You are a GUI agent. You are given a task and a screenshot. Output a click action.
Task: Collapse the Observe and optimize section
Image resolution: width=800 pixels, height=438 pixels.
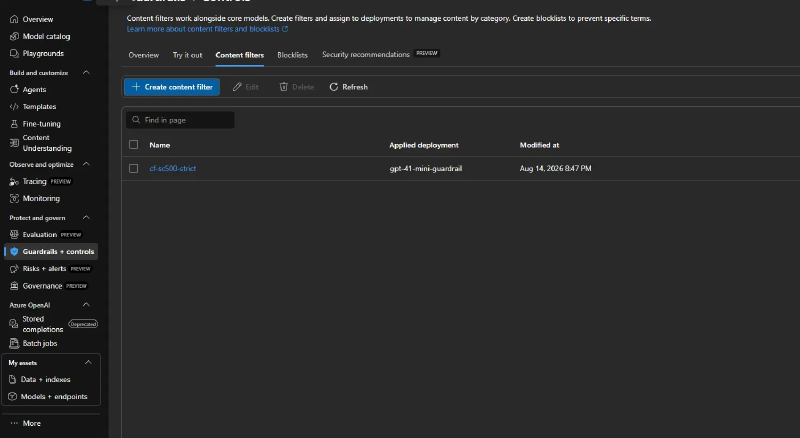pyautogui.click(x=86, y=164)
